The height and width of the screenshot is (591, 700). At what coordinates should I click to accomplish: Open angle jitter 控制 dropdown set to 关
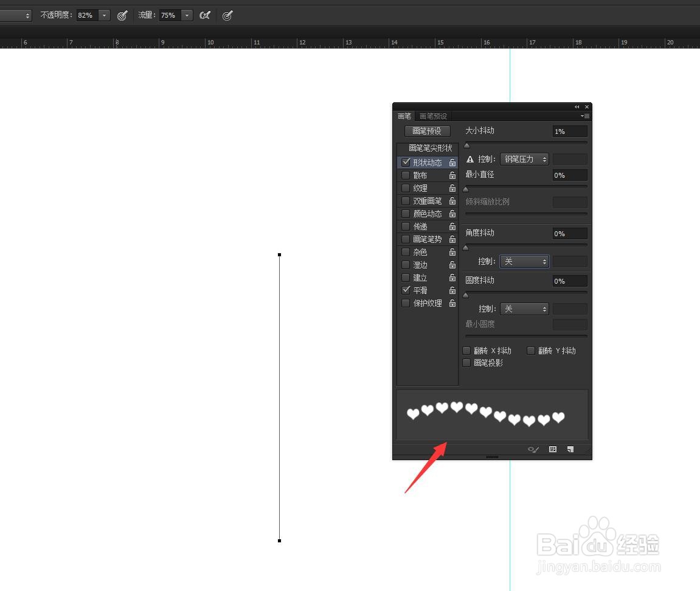tap(524, 261)
